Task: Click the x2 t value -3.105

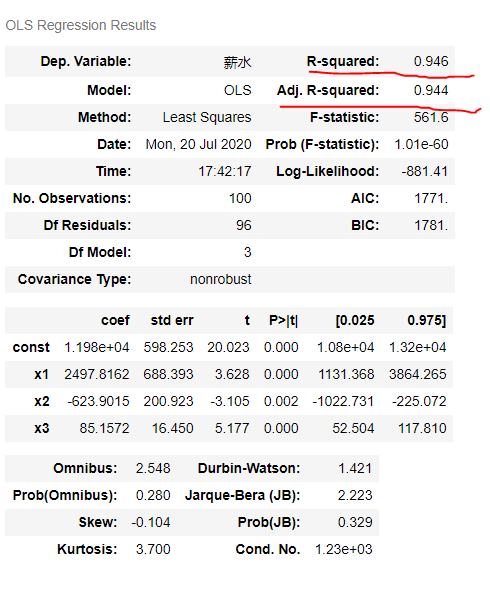Action: [230, 401]
